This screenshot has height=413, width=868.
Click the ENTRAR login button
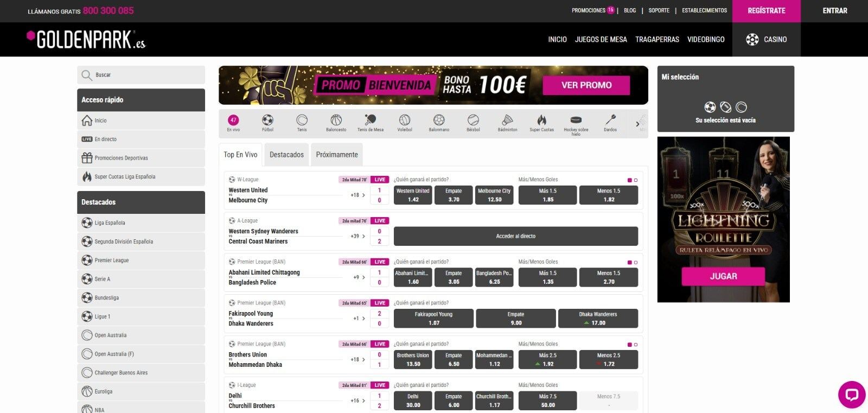point(834,11)
